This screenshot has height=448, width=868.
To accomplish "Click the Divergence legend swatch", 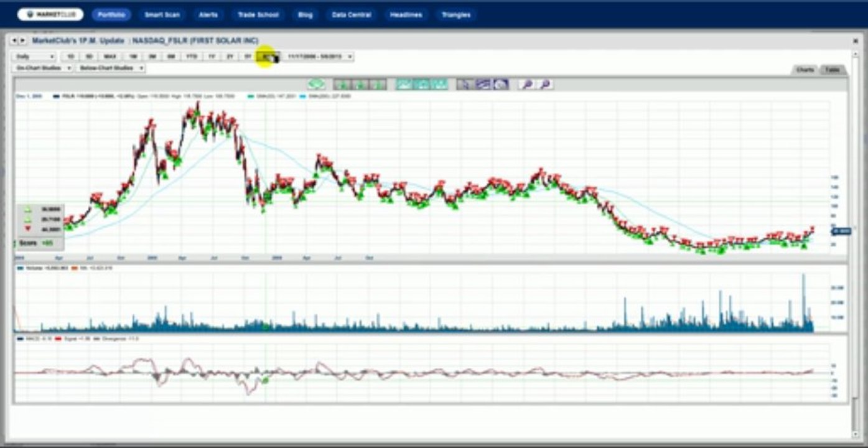I will tap(95, 338).
